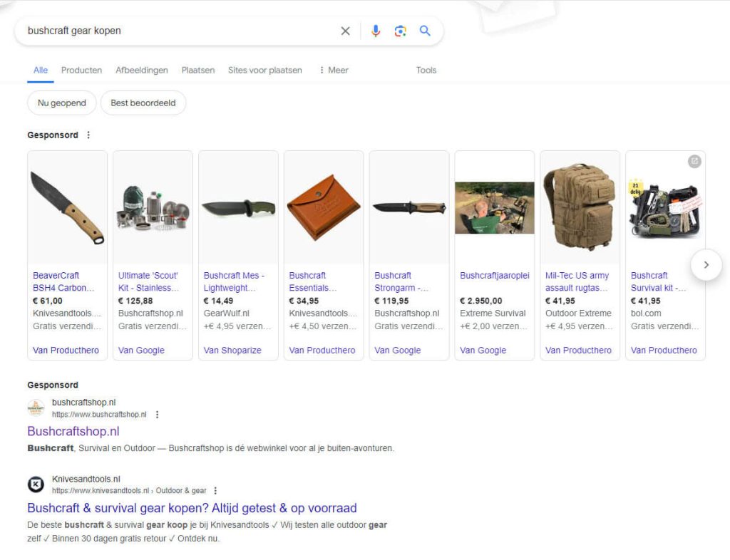
Task: Expand the Meer menu
Action: pyautogui.click(x=334, y=71)
